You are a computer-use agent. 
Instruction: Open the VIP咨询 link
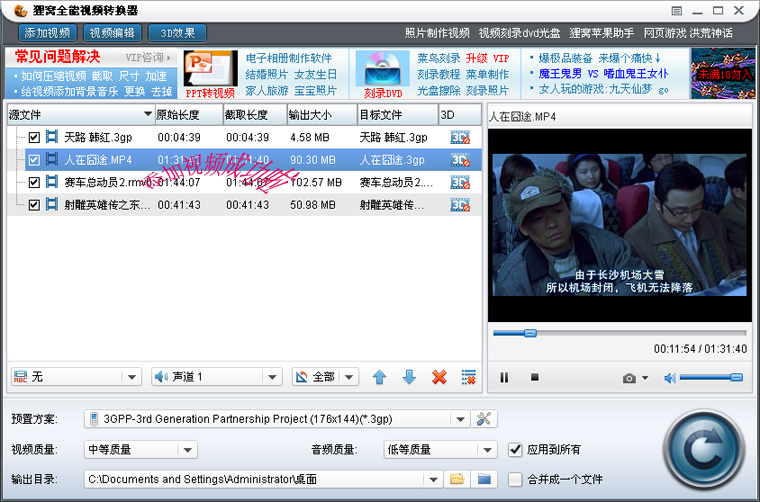[148, 58]
